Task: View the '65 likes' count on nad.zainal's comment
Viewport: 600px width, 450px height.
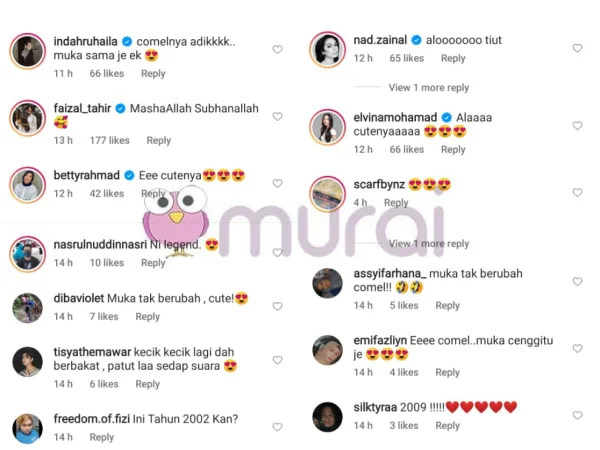Action: [x=406, y=58]
